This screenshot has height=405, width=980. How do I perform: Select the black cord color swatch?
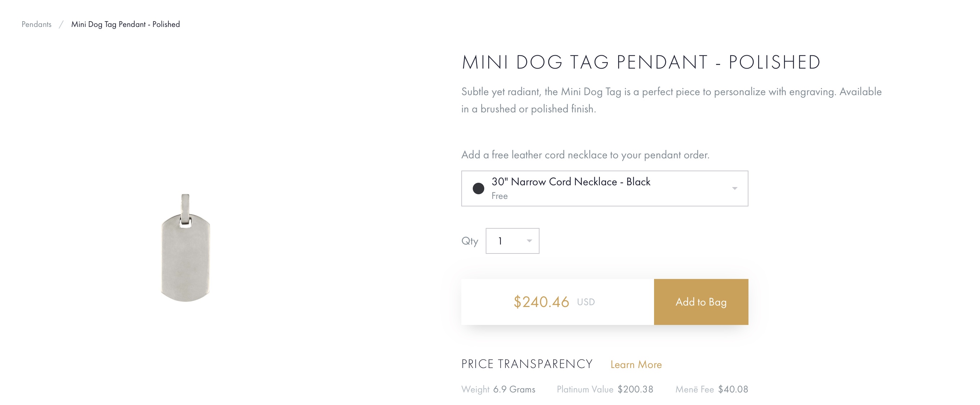click(x=478, y=188)
